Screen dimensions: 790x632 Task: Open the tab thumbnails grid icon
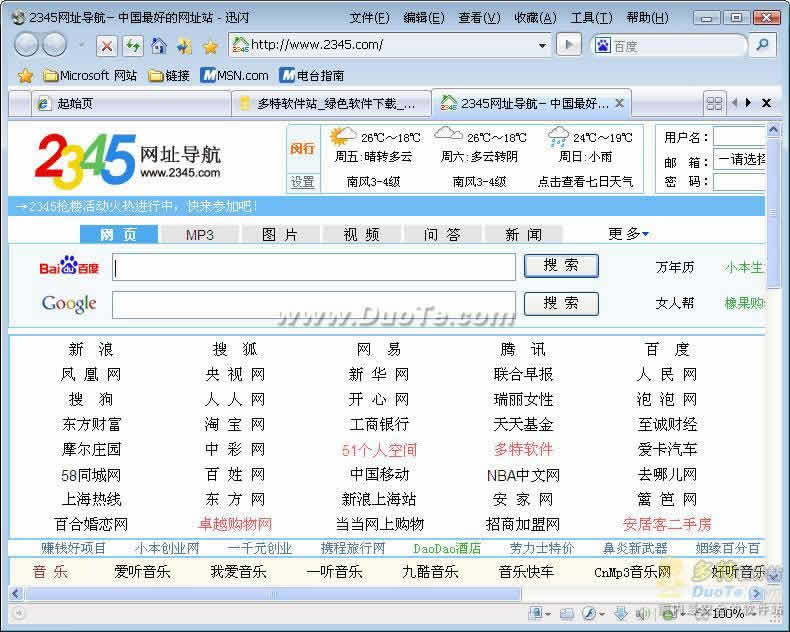(x=714, y=103)
